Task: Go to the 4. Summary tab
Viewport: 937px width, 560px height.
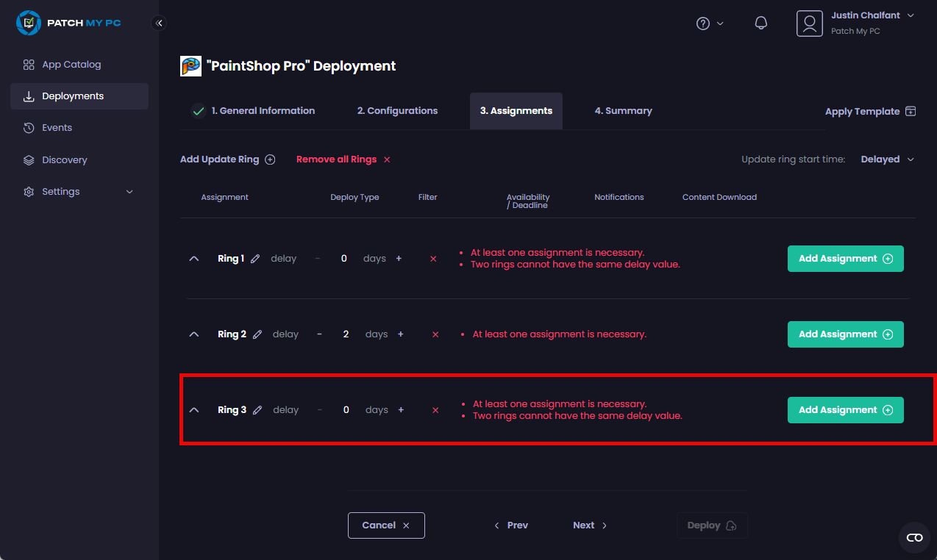Action: pyautogui.click(x=623, y=111)
